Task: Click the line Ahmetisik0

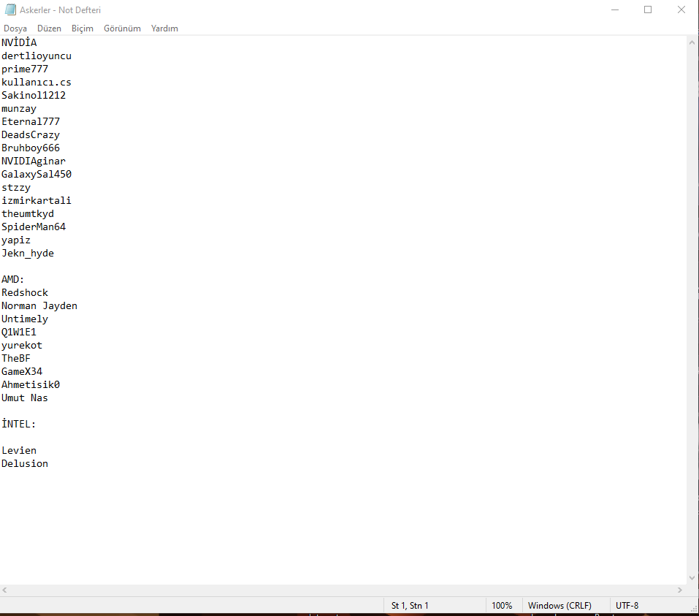Action: pos(31,385)
